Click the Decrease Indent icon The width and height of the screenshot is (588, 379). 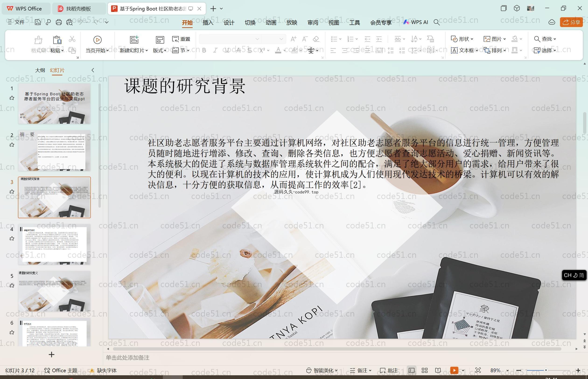pyautogui.click(x=367, y=39)
